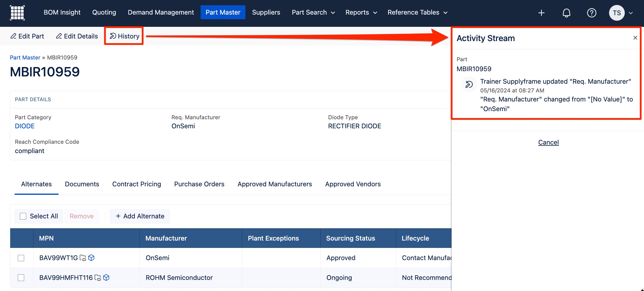Open Demand Management
Viewport: 644px width, 291px height.
point(161,13)
